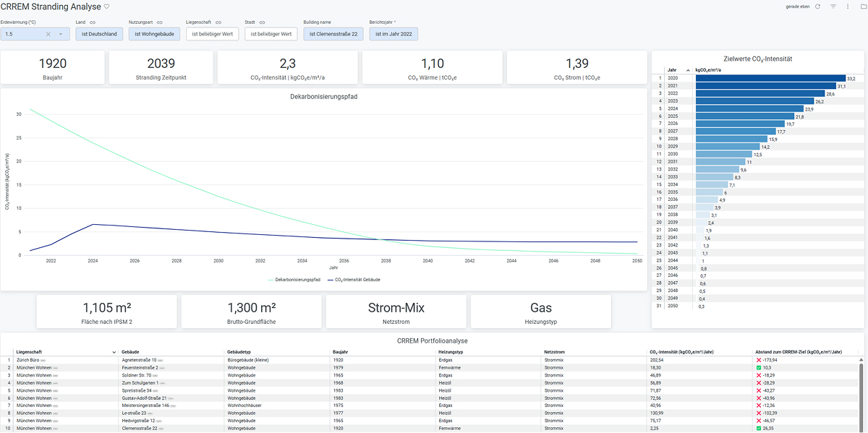Viewport: 868px width, 433px height.
Task: Open the ellipsis next to Zürich Büro
Action: pos(44,360)
